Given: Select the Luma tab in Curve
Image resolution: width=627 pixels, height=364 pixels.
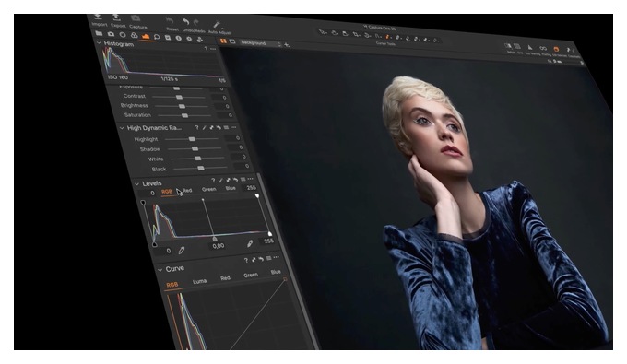Looking at the screenshot, I should tap(199, 281).
